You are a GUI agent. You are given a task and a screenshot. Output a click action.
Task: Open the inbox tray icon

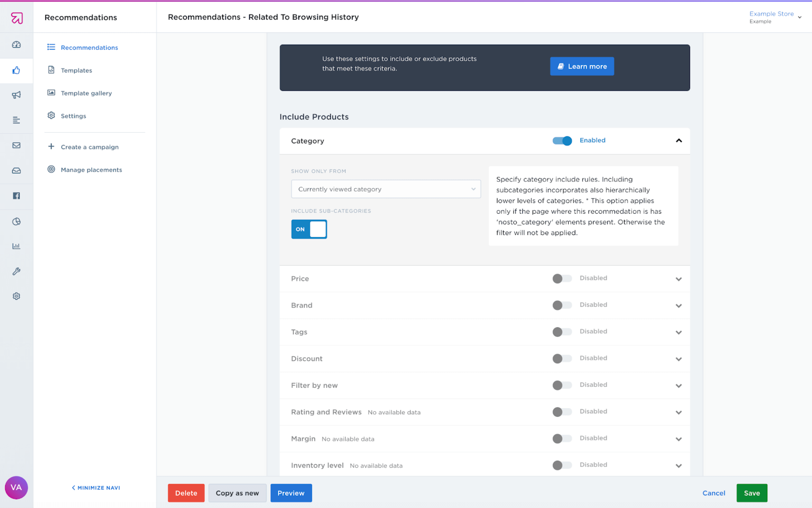tap(16, 171)
